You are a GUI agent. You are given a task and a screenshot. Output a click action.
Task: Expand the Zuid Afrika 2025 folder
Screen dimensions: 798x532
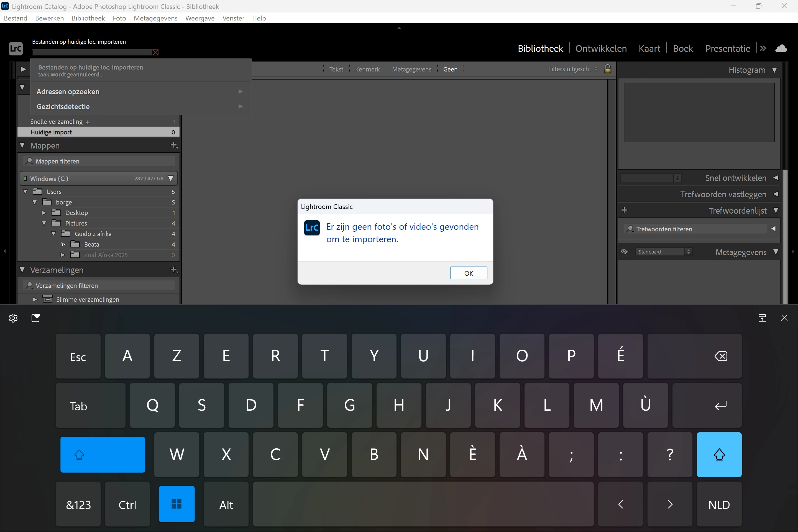(63, 255)
